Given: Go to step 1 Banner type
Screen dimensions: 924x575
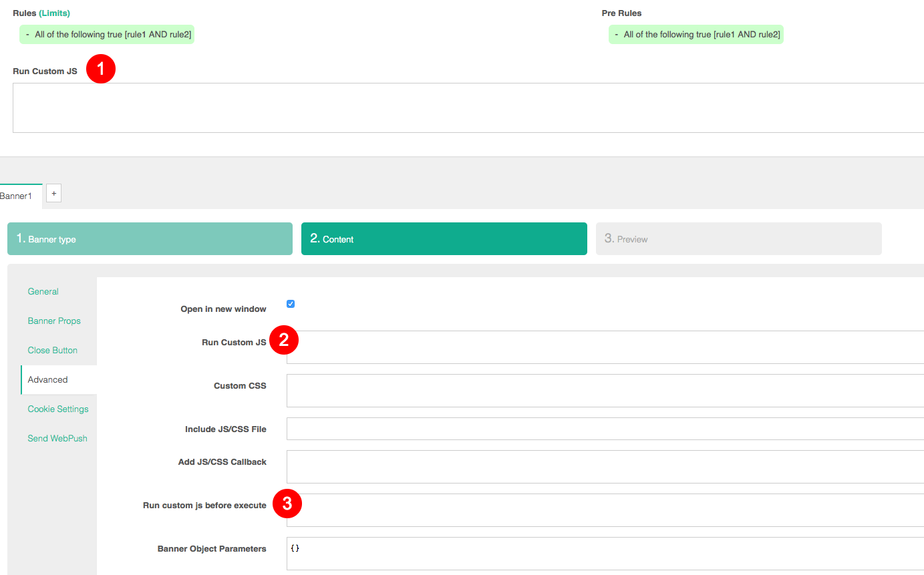Looking at the screenshot, I should click(150, 239).
